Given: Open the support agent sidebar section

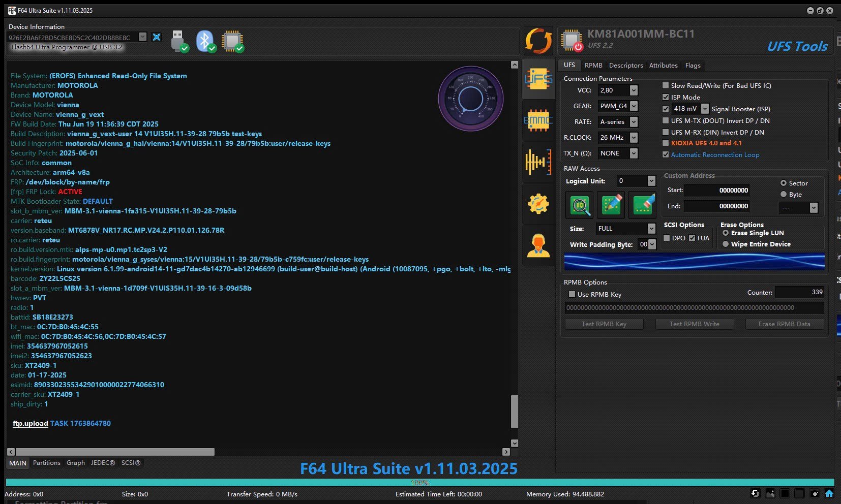Looking at the screenshot, I should (x=538, y=246).
